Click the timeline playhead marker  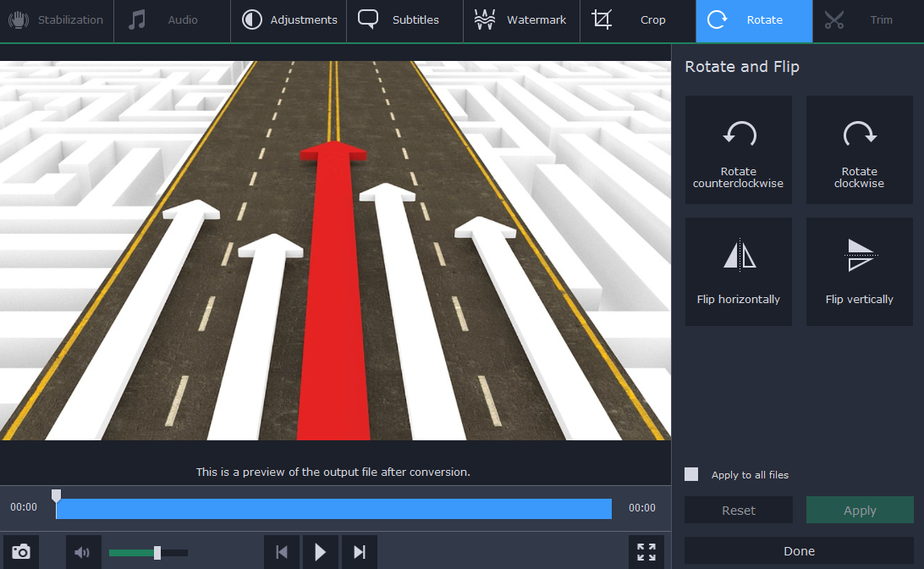point(56,496)
